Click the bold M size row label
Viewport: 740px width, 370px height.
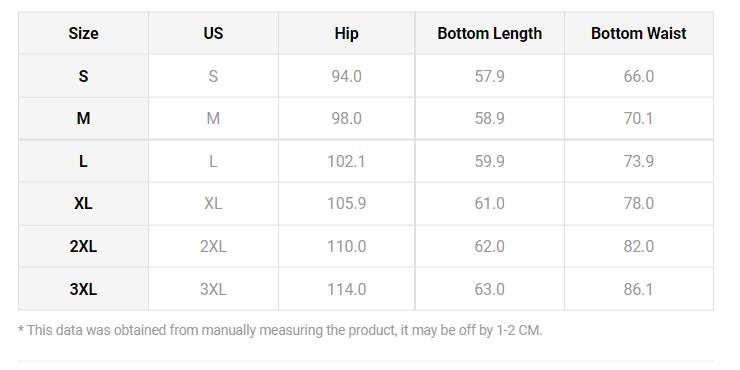click(x=83, y=118)
